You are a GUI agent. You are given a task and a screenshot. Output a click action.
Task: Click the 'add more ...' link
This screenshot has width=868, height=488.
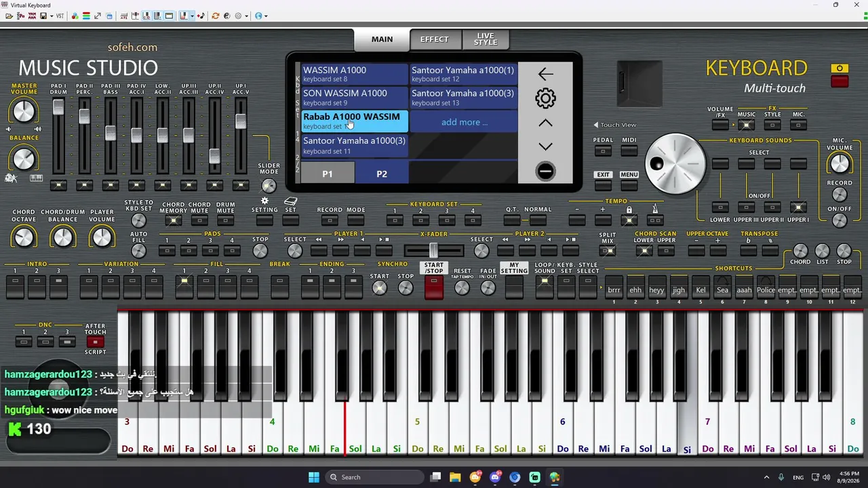coord(465,122)
